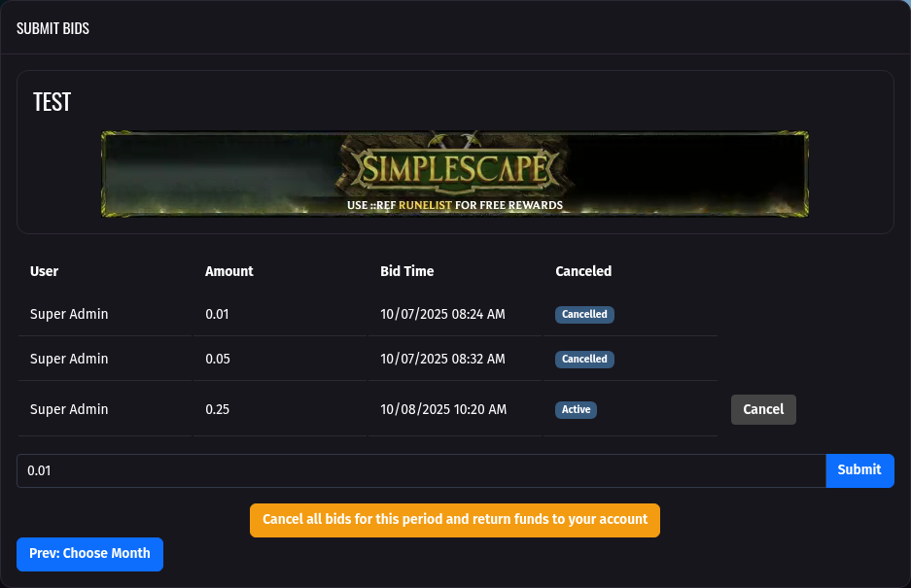This screenshot has height=588, width=911.
Task: Submit the entered bid amount
Action: pos(859,470)
